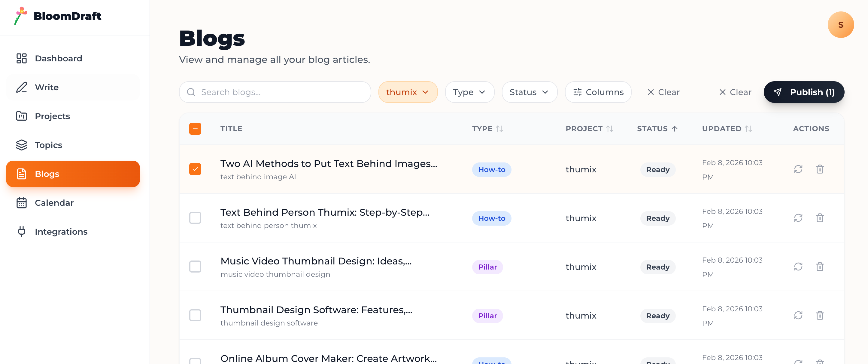Open Integrations in the sidebar
The width and height of the screenshot is (868, 364).
61,232
